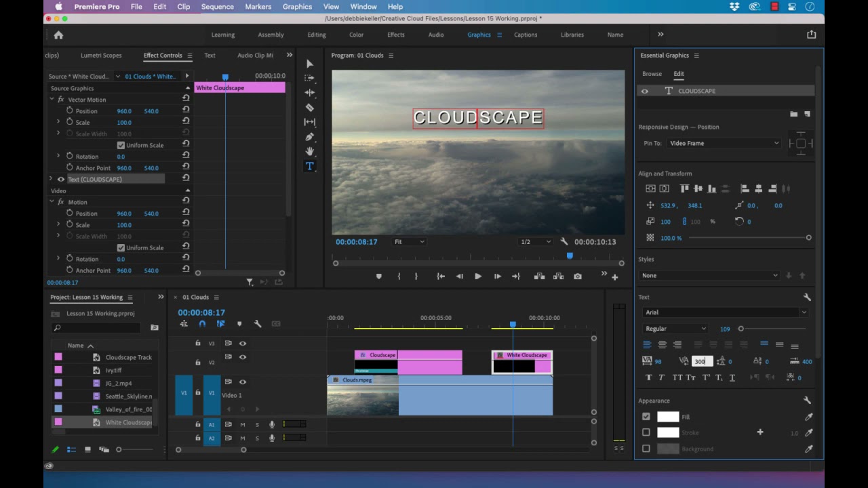Open Program Monitor settings wrench
The height and width of the screenshot is (488, 868).
[x=564, y=242]
